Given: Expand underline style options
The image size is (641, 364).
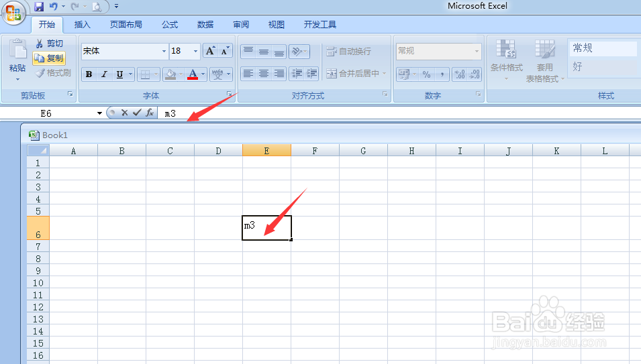Looking at the screenshot, I should coord(131,74).
